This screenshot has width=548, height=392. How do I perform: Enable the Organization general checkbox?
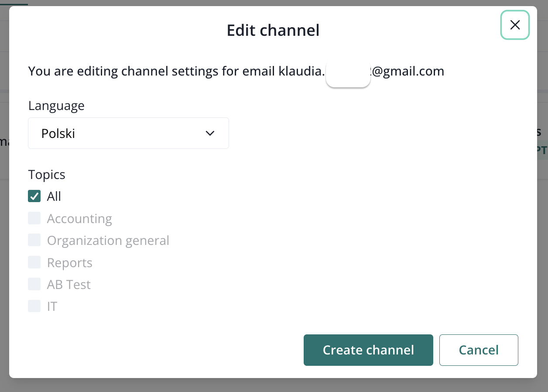(x=34, y=240)
